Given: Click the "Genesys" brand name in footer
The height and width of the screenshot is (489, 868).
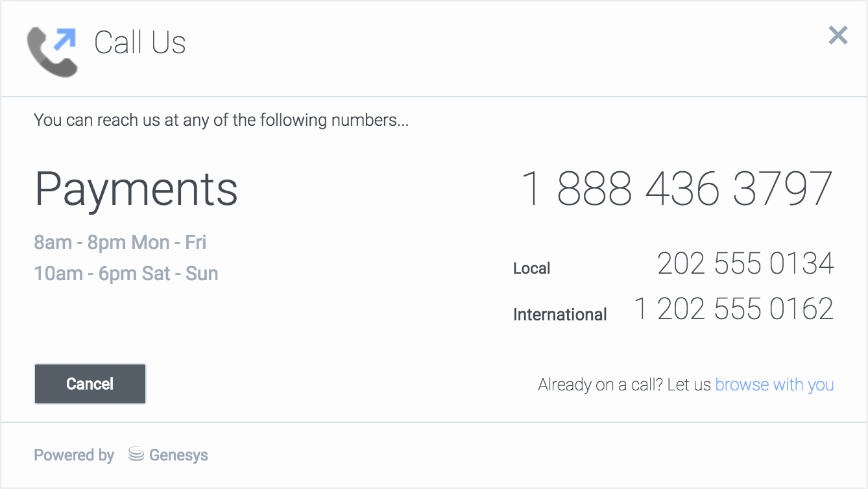Looking at the screenshot, I should pyautogui.click(x=178, y=455).
